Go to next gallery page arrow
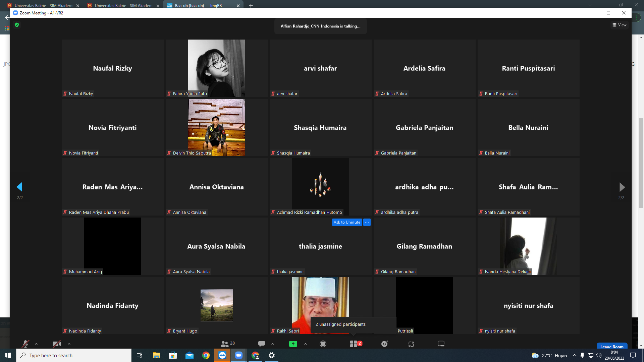The width and height of the screenshot is (644, 362). (622, 187)
